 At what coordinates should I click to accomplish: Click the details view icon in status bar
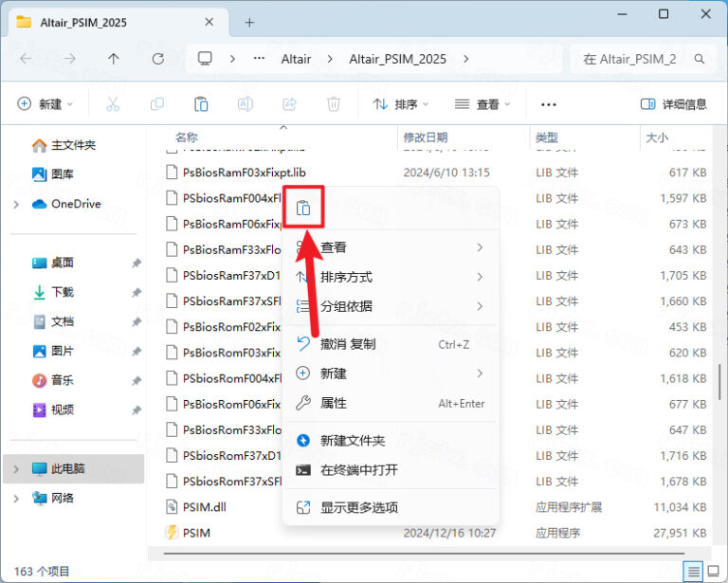coord(694,572)
